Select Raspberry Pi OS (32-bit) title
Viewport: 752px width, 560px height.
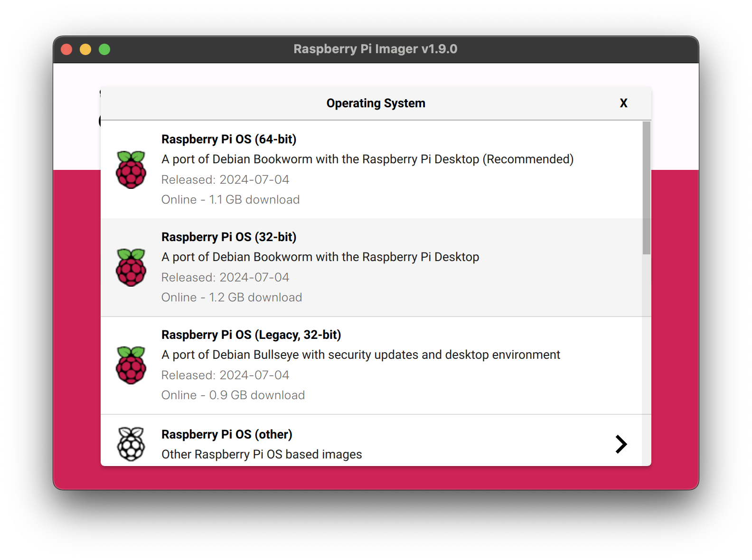click(229, 237)
